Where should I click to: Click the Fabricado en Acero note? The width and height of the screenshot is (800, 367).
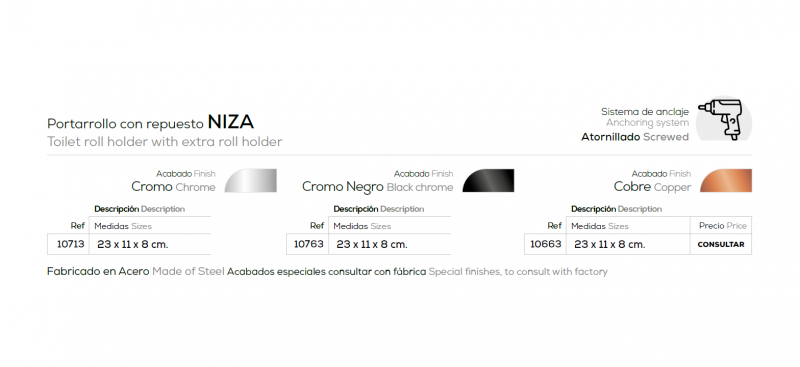(98, 272)
